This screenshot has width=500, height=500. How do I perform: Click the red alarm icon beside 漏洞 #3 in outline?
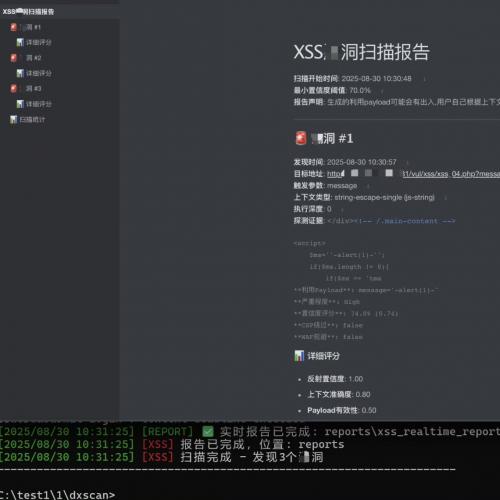tap(13, 89)
